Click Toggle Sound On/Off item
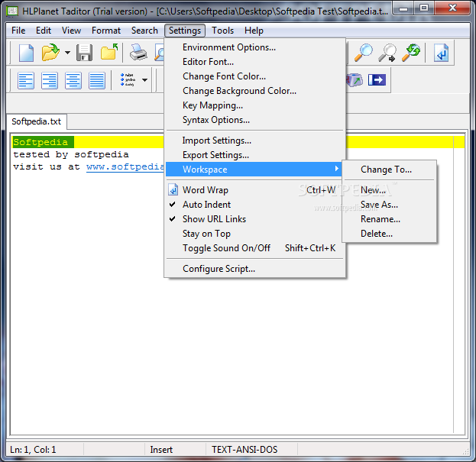The width and height of the screenshot is (476, 462). pyautogui.click(x=254, y=248)
